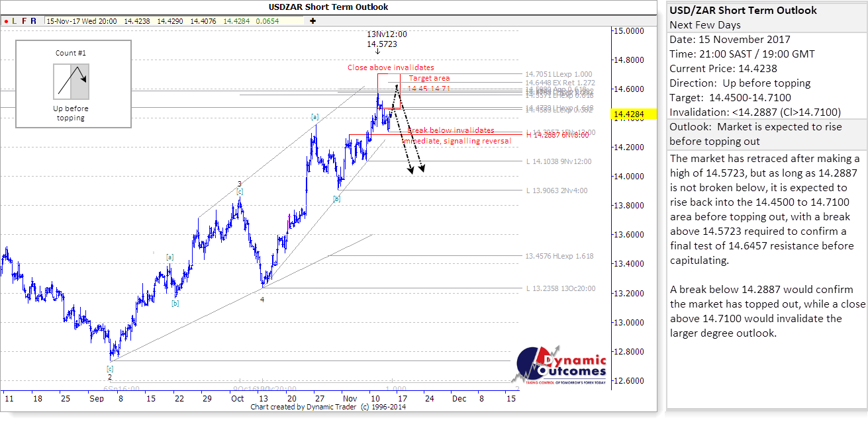Click the 'L 14.1038 9Nv12:00' level label
The width and height of the screenshot is (868, 422).
(x=559, y=161)
